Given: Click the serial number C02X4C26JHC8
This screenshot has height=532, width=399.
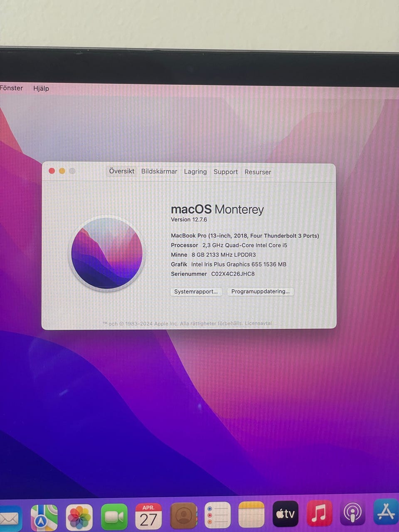Looking at the screenshot, I should (x=233, y=274).
